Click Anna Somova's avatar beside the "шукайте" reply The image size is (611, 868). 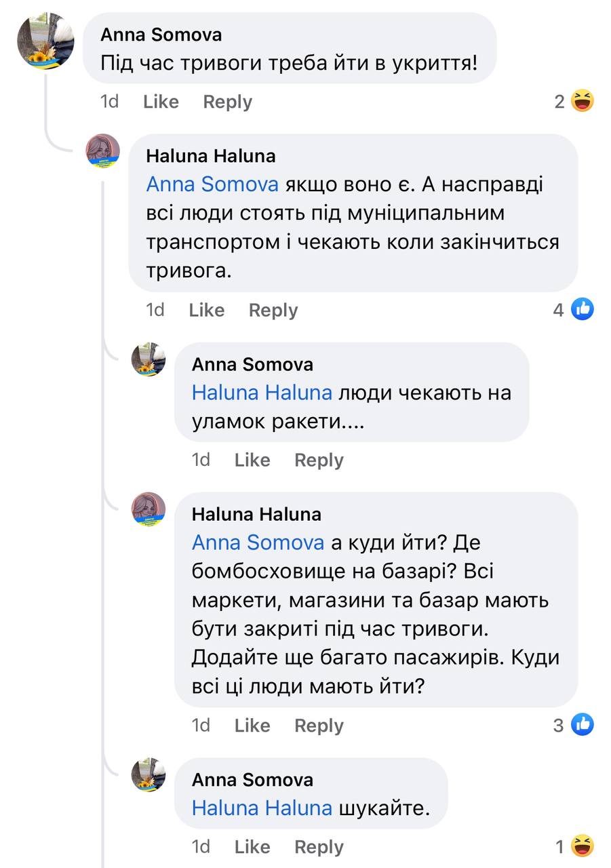point(149,774)
